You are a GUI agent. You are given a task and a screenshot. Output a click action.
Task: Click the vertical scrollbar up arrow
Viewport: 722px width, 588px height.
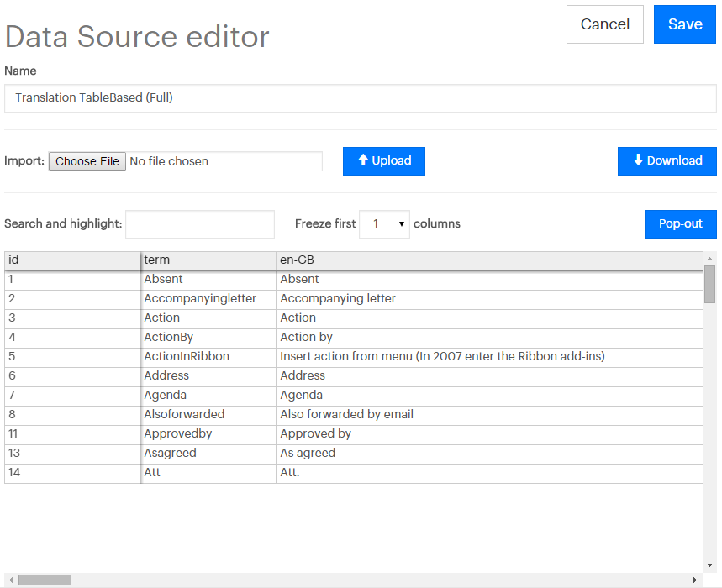click(709, 259)
